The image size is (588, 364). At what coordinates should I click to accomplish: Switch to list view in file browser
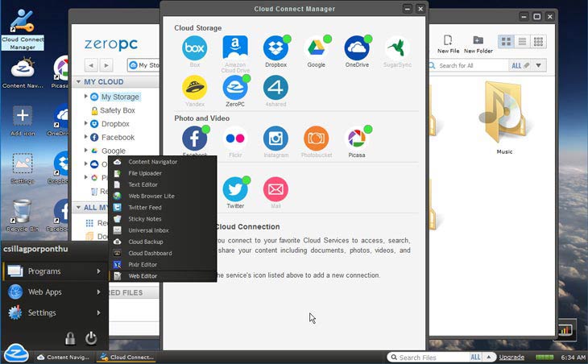[522, 41]
